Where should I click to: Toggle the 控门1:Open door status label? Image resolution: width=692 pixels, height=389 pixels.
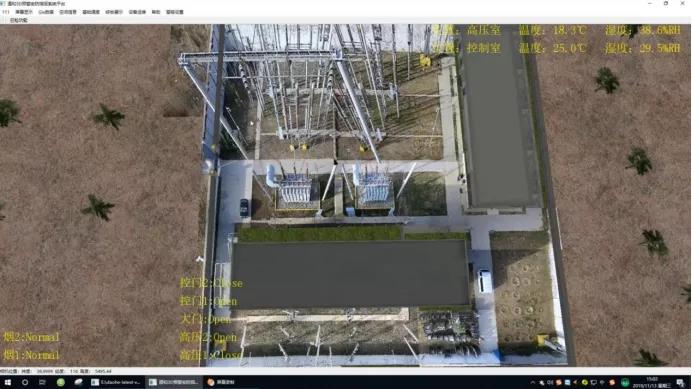coord(208,302)
